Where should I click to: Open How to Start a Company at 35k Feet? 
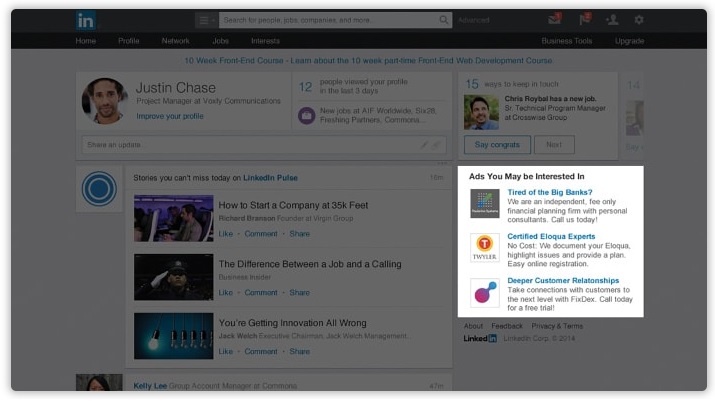click(293, 205)
